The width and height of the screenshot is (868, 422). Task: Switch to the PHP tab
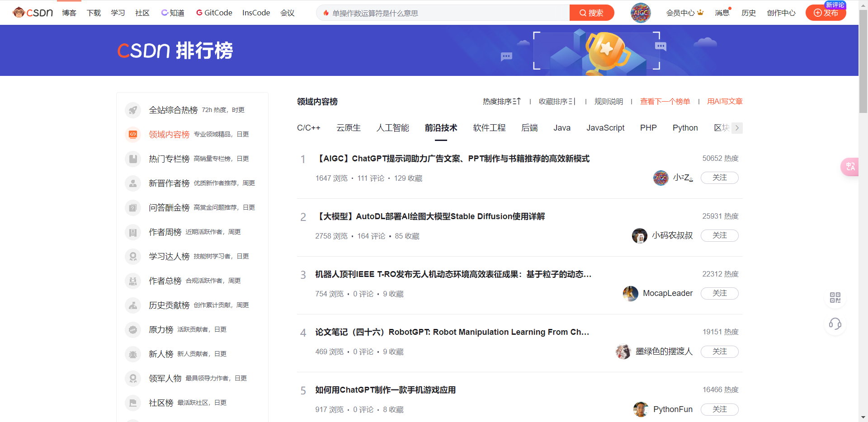pos(648,128)
